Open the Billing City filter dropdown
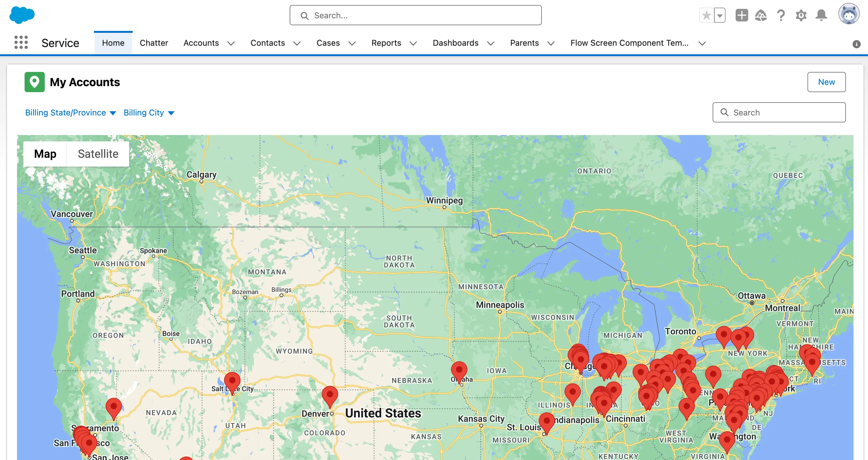Viewport: 868px width, 460px height. point(148,113)
